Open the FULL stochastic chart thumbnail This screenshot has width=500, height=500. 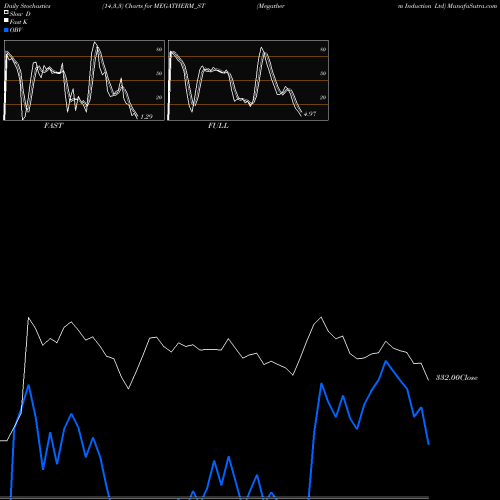pos(248,80)
